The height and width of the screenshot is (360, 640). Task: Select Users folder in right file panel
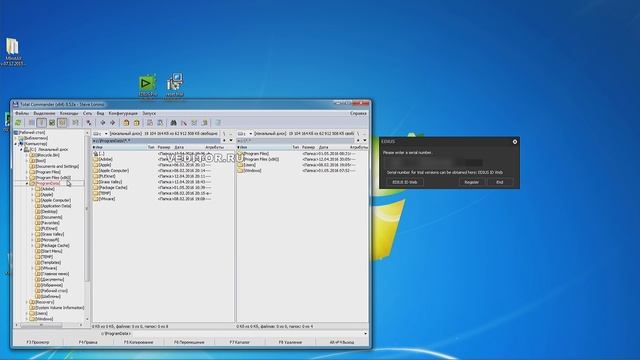249,165
